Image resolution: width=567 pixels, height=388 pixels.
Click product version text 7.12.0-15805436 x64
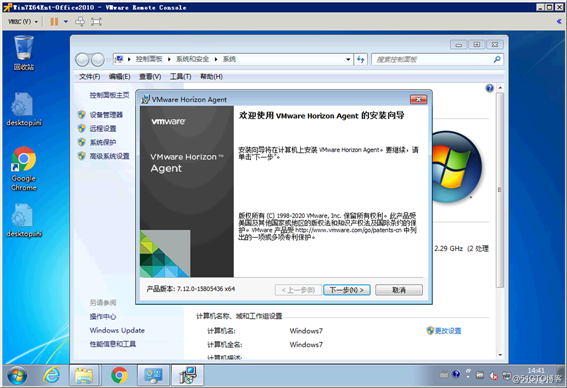click(206, 289)
